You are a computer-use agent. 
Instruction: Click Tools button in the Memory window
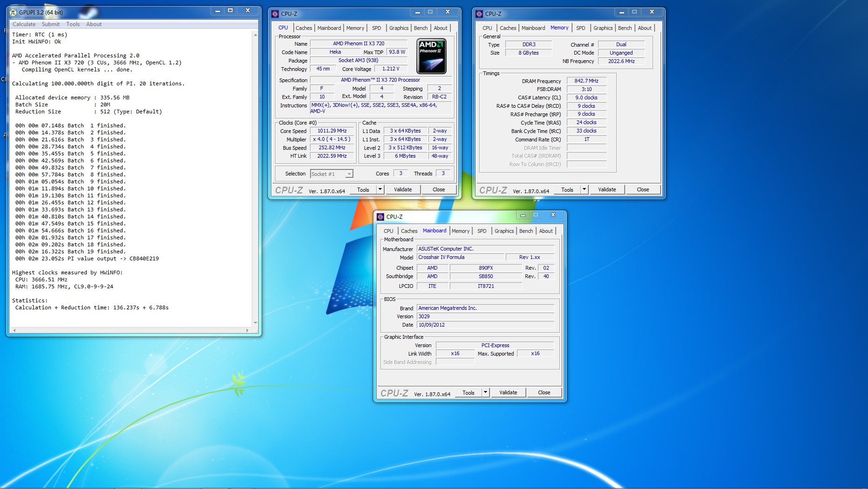point(567,189)
